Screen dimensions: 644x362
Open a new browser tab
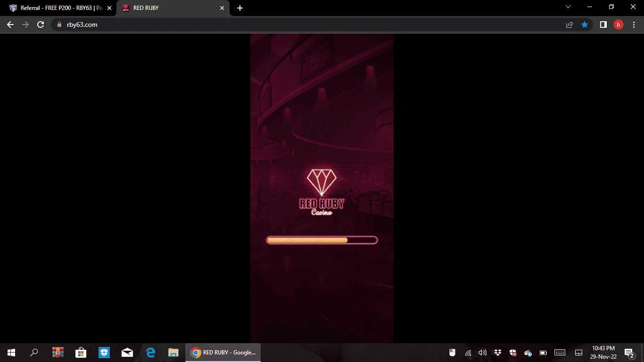(240, 8)
